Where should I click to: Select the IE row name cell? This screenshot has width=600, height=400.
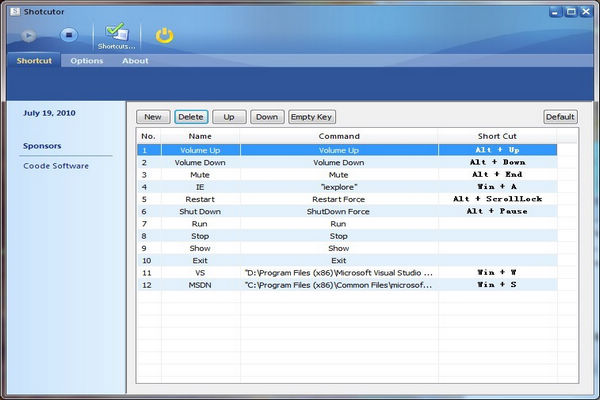200,187
